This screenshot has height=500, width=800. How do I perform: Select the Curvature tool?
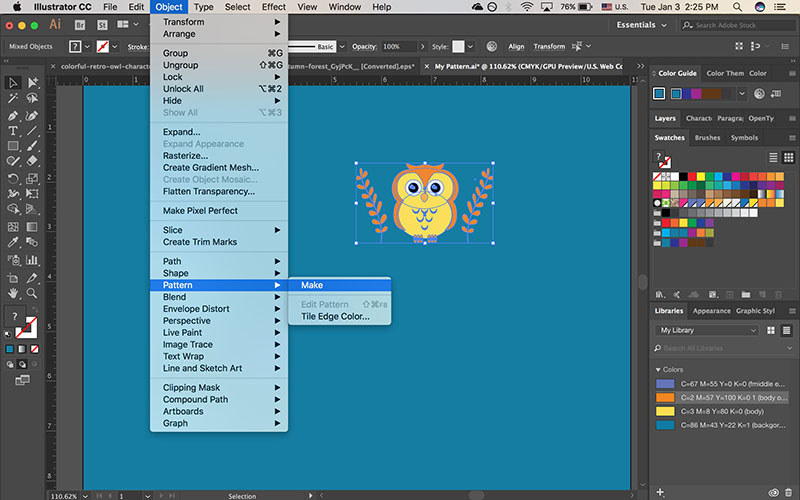tap(32, 116)
